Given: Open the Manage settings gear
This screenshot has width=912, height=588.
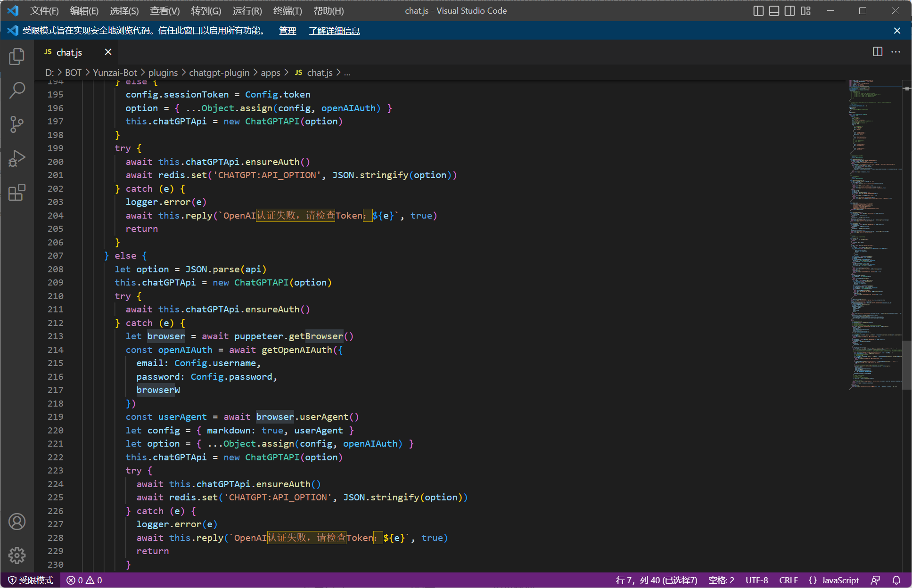Looking at the screenshot, I should [x=17, y=555].
